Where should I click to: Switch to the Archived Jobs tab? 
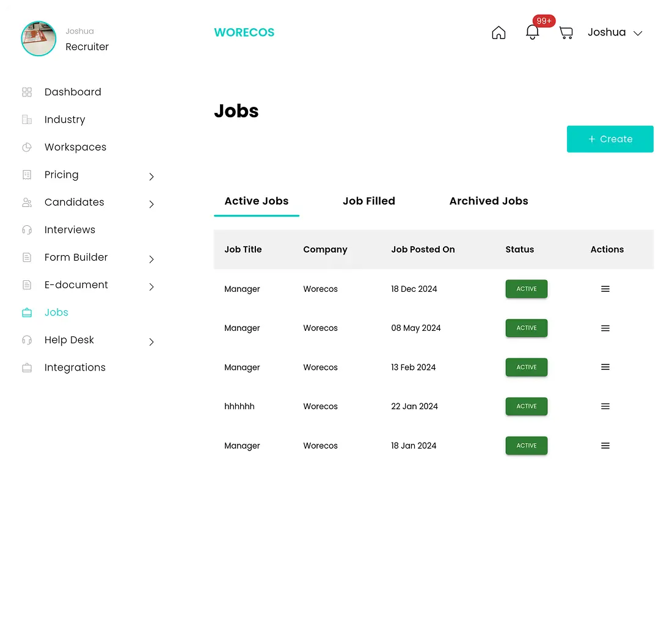click(488, 201)
